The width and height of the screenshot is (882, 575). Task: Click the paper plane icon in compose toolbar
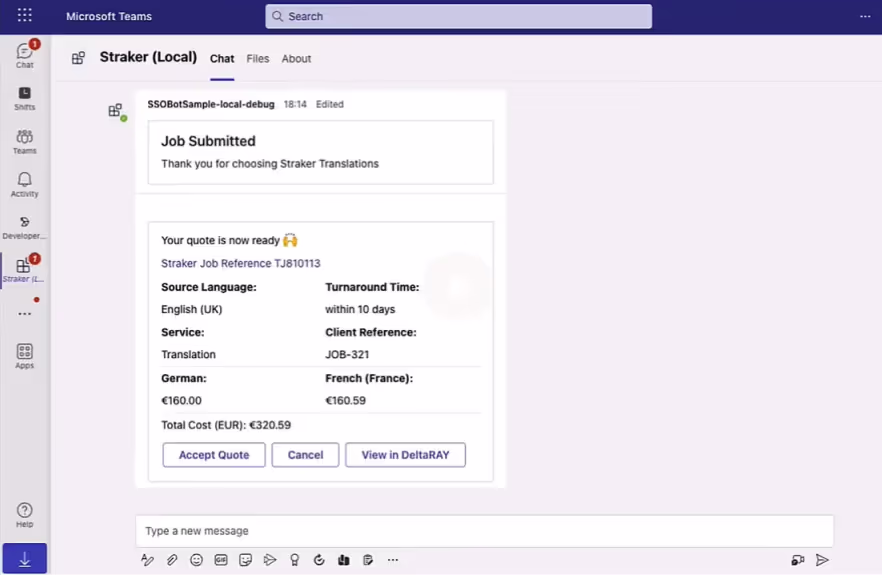click(270, 560)
